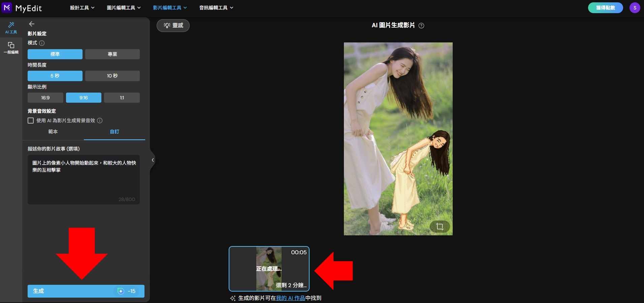Show info for AI 背景音效 option

(100, 121)
